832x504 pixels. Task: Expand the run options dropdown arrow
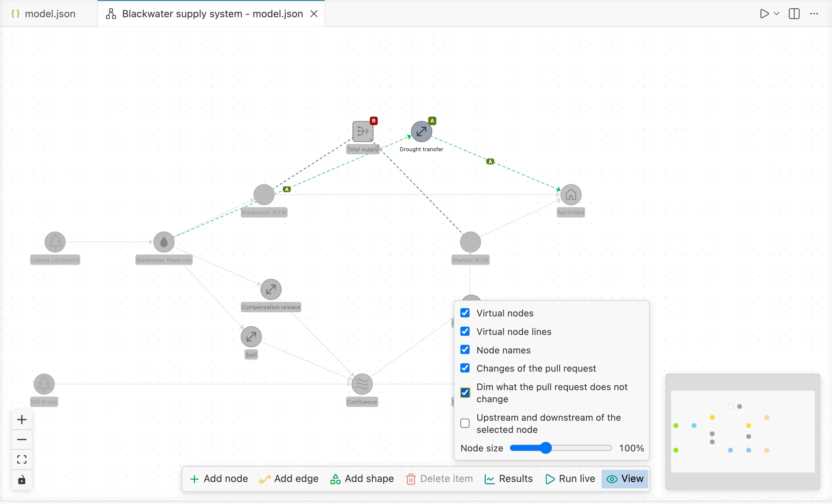pos(777,14)
